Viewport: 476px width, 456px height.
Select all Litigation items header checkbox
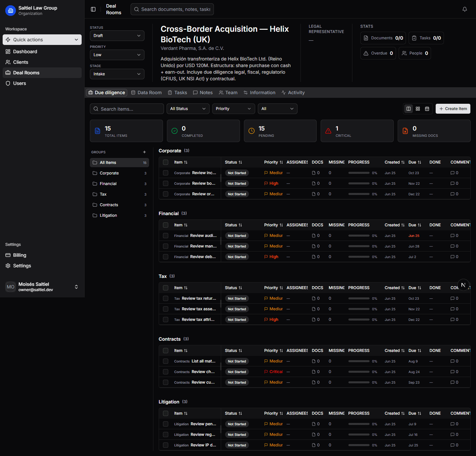tap(166, 413)
